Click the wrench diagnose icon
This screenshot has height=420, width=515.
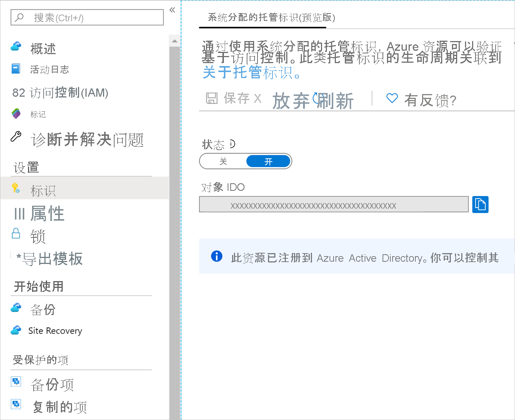16,137
